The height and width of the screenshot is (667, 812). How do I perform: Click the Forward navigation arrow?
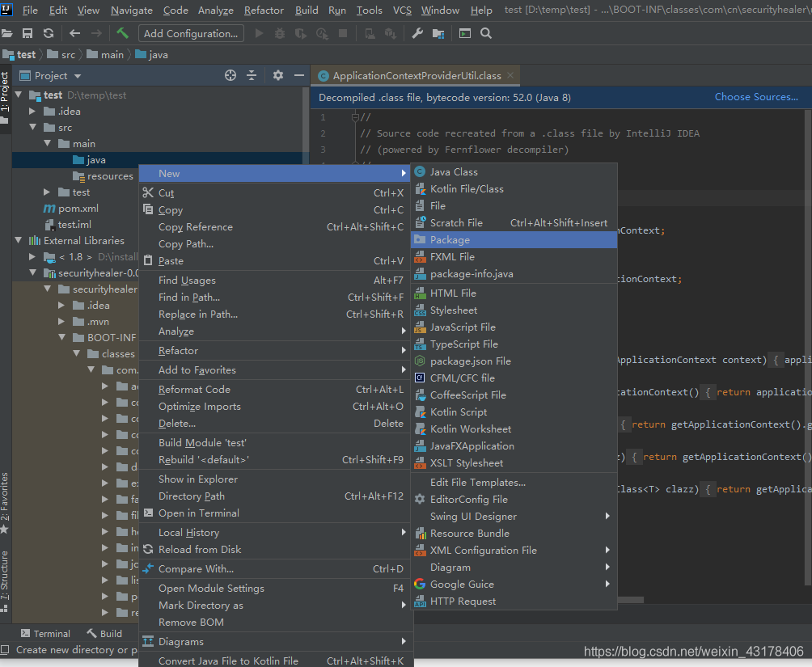(x=96, y=34)
